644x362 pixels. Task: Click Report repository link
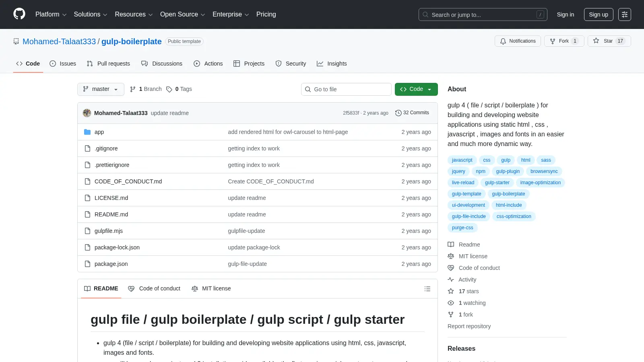[469, 326]
